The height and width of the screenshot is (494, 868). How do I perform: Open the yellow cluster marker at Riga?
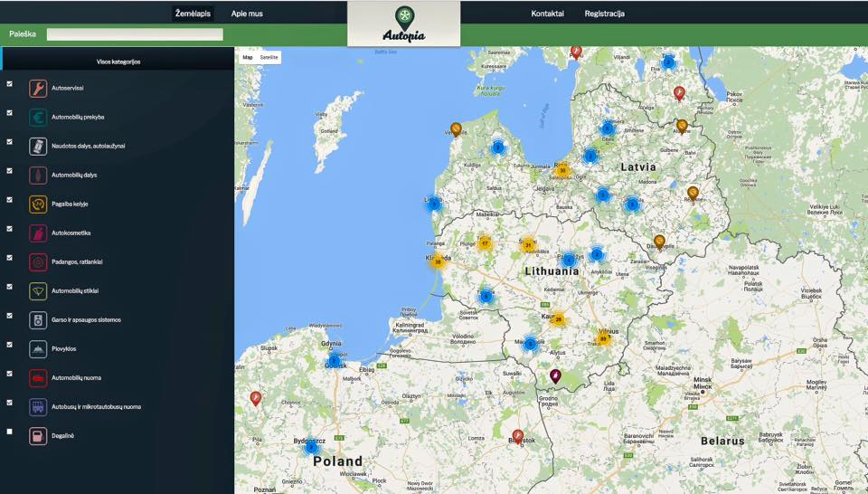coord(561,170)
